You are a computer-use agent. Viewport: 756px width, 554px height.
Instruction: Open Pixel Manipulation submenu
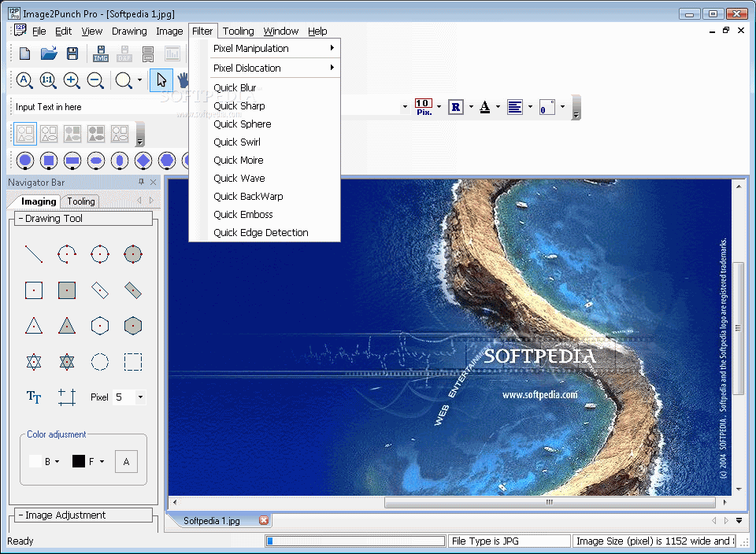point(273,48)
